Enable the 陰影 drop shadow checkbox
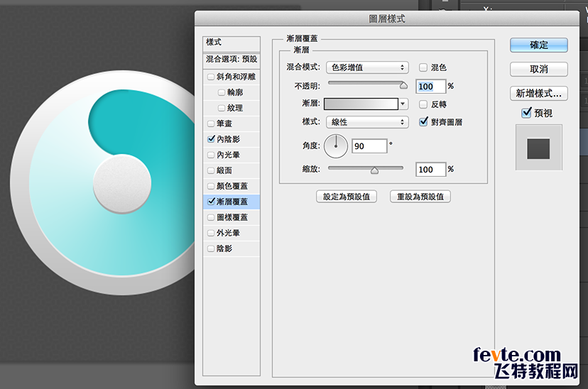The width and height of the screenshot is (588, 389). (211, 248)
